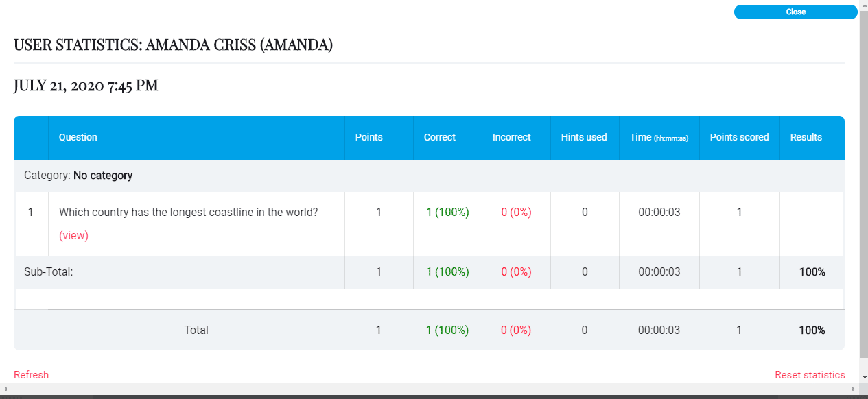Click the blue Close button
This screenshot has height=399, width=868.
tap(795, 12)
